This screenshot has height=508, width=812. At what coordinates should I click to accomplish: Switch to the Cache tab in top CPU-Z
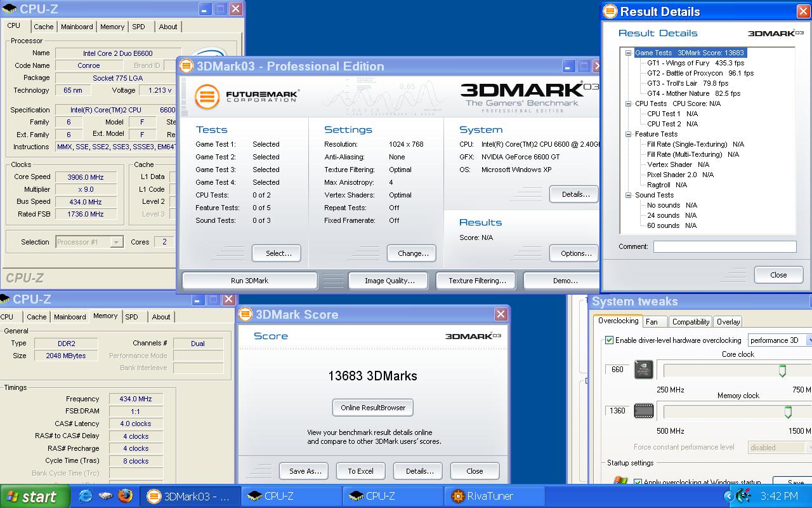tap(44, 27)
